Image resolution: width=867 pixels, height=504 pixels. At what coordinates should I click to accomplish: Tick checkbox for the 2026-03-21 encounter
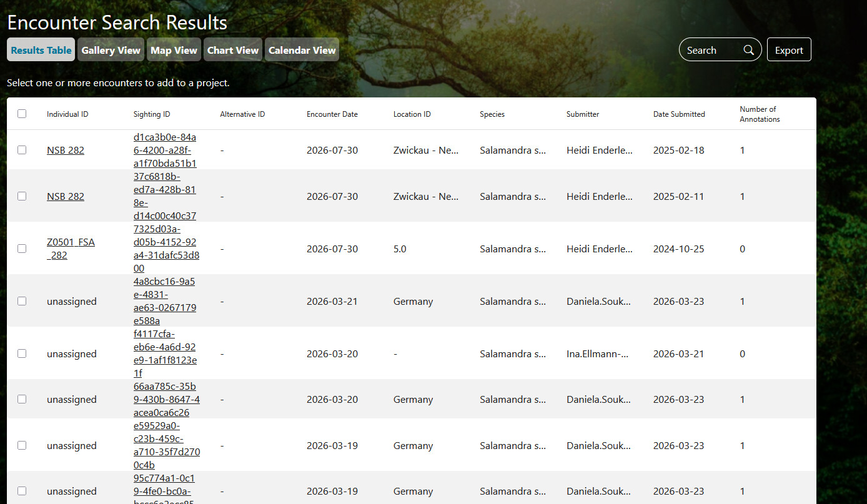click(22, 301)
